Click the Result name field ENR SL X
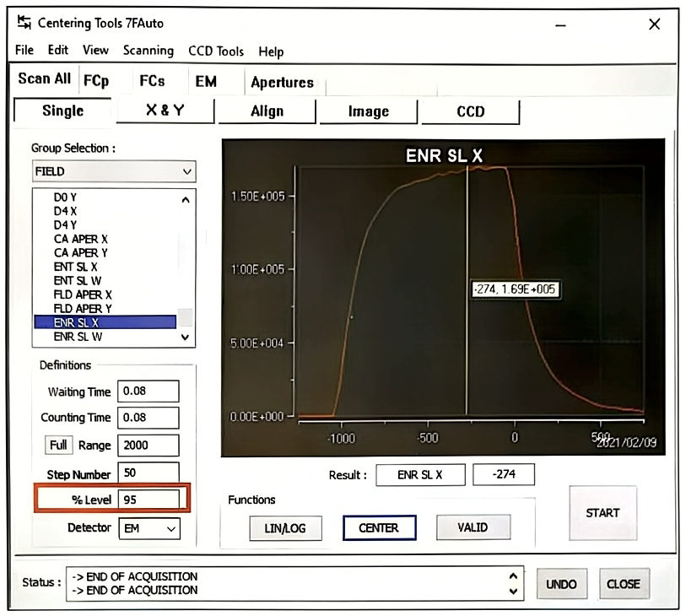686x616 pixels. click(420, 475)
